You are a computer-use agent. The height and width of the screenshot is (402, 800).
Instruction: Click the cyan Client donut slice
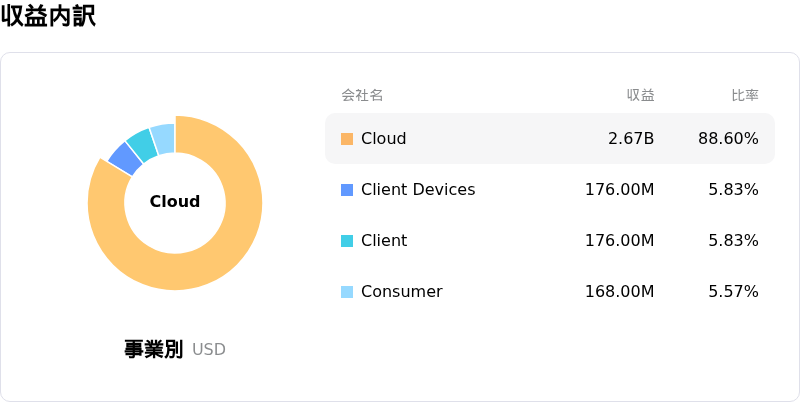coord(142,145)
